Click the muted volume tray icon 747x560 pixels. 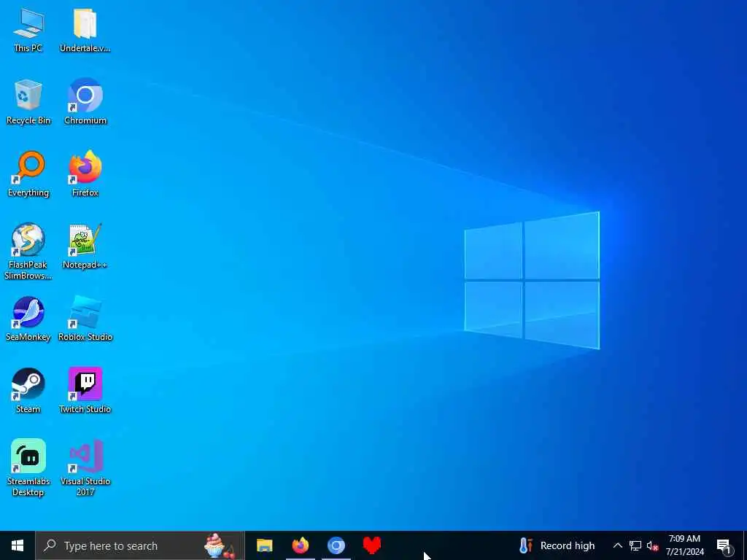pos(652,545)
